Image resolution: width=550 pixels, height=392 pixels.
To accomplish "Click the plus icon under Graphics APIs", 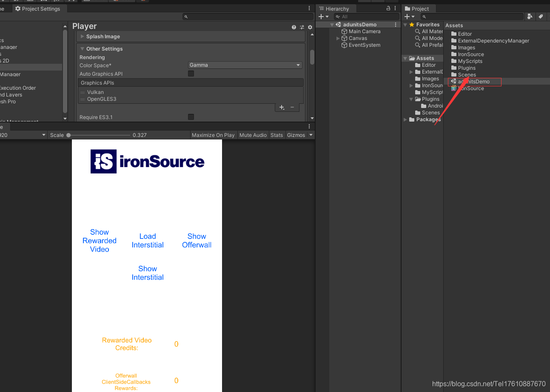I will 282,108.
